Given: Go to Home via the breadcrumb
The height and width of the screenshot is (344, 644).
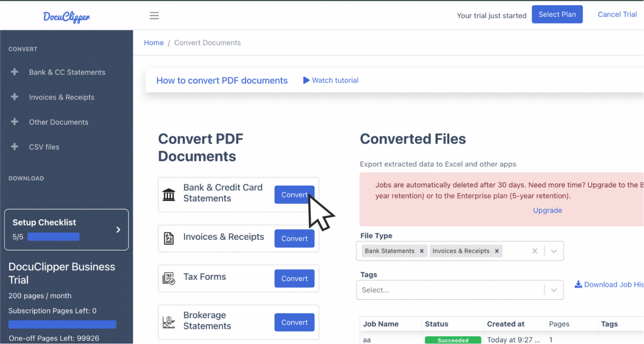Looking at the screenshot, I should click(153, 42).
